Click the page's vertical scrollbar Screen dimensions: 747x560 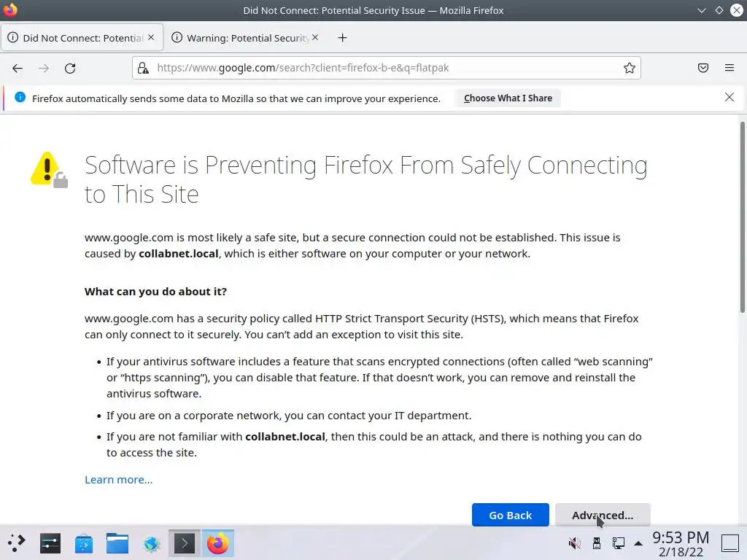coord(743,219)
